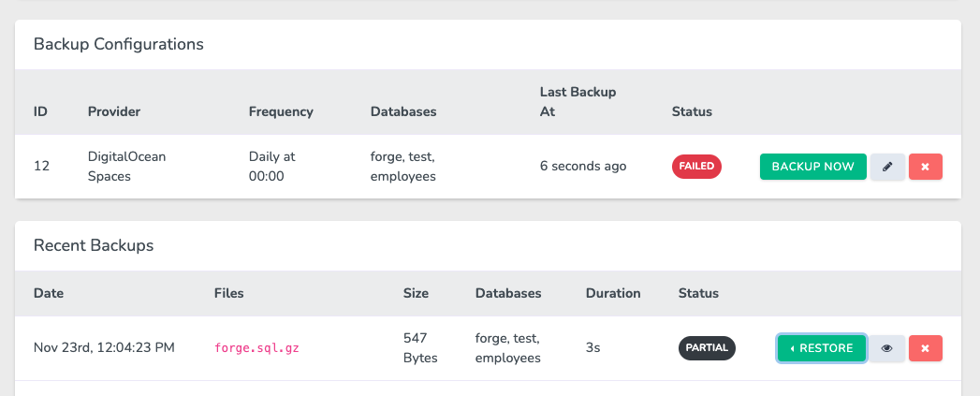This screenshot has height=396, width=980.
Task: Edit backup configuration with pencil icon
Action: tap(887, 167)
